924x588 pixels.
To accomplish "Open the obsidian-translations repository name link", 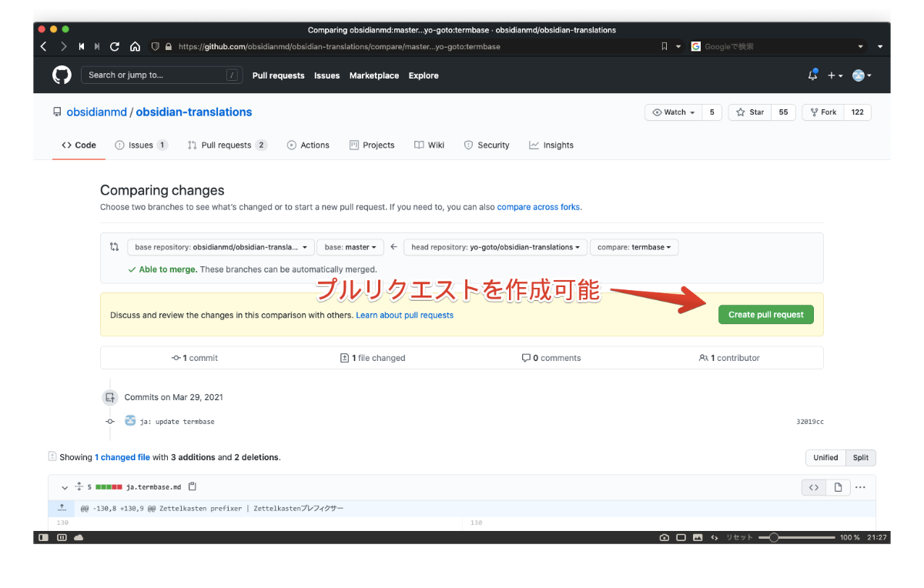I will pyautogui.click(x=194, y=112).
